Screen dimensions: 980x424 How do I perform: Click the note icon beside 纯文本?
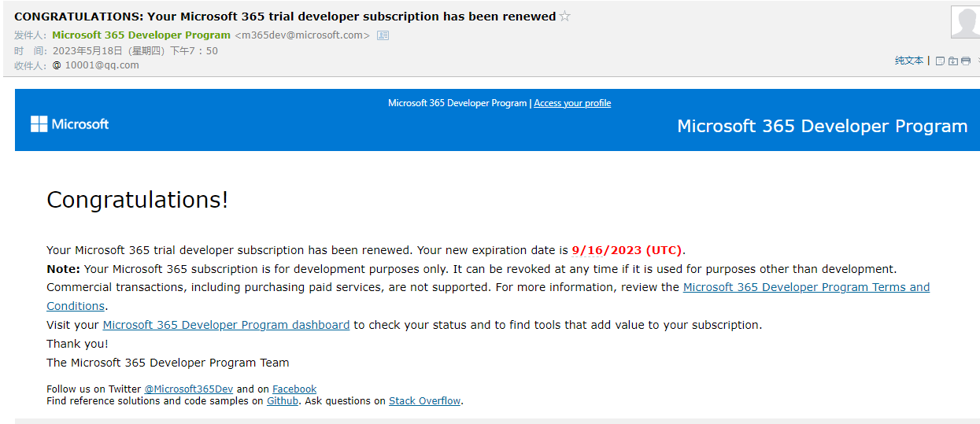(x=940, y=61)
